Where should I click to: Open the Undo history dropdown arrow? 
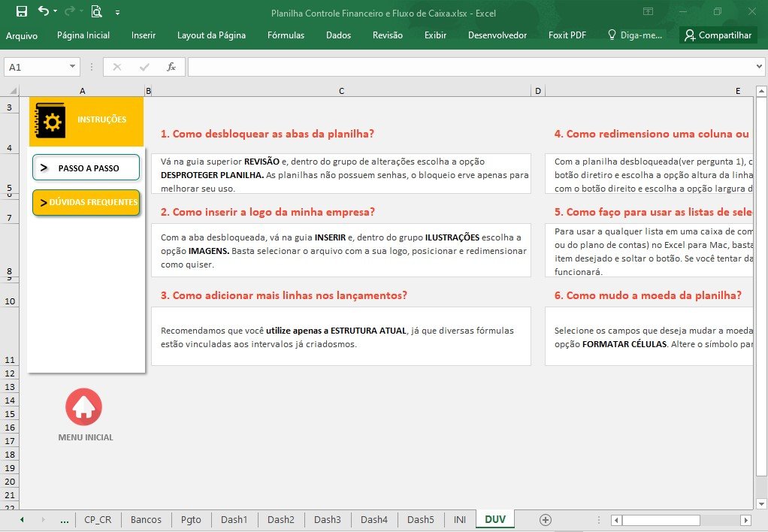(56, 11)
